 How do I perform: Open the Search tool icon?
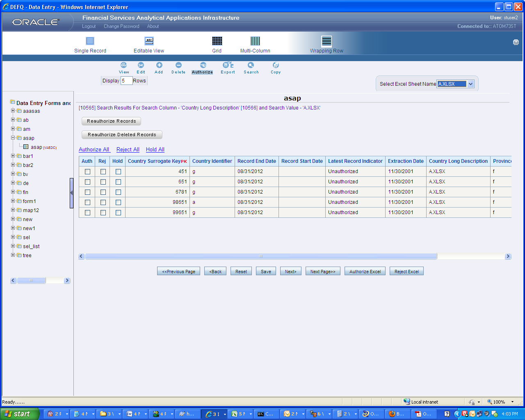[x=251, y=67]
